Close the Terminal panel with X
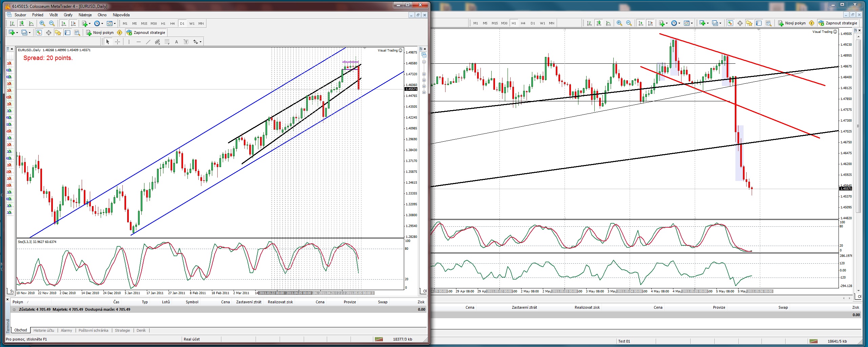Screen dimensions: 868x347 click(x=7, y=300)
